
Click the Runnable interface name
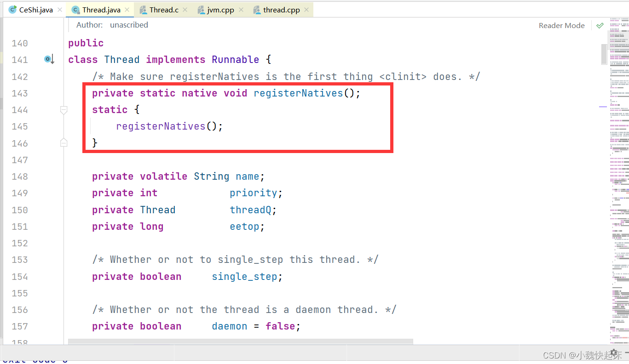236,60
